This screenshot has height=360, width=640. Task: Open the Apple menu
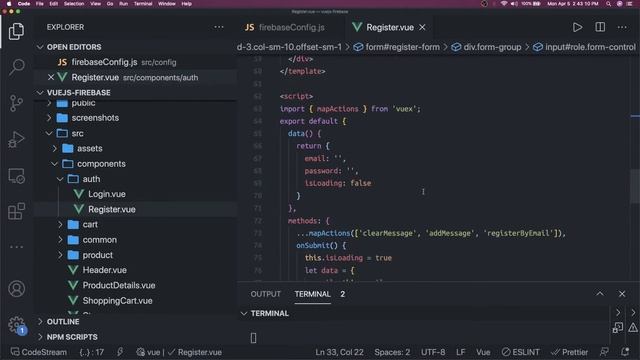tap(9, 4)
